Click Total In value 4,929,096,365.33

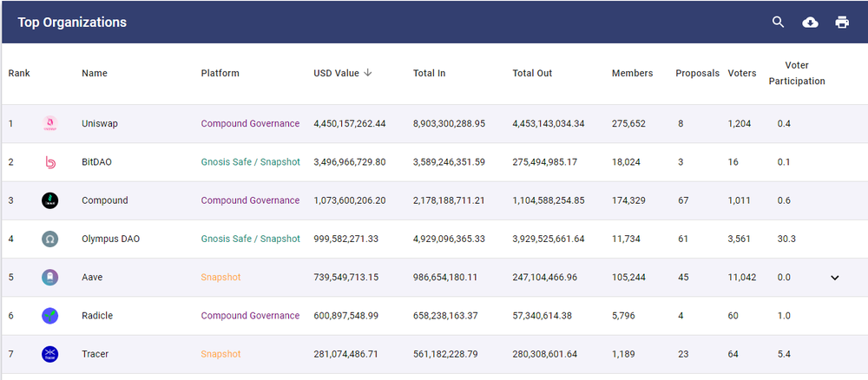point(449,239)
